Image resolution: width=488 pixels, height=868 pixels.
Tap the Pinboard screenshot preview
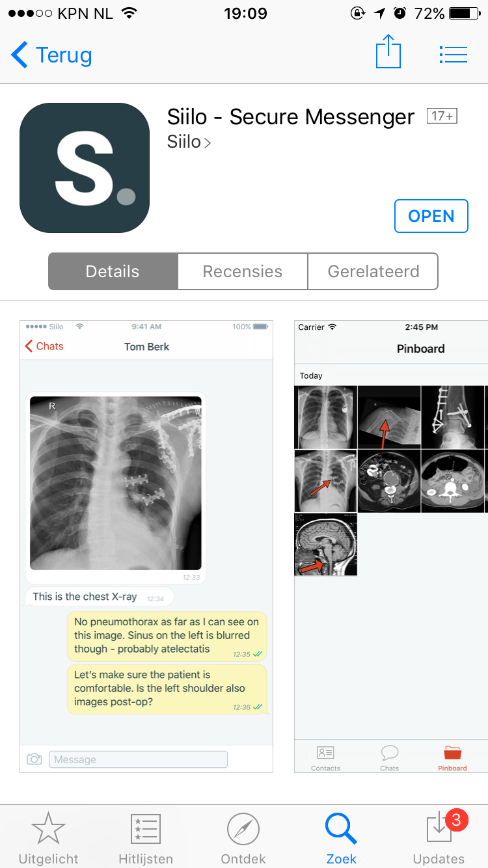(391, 547)
